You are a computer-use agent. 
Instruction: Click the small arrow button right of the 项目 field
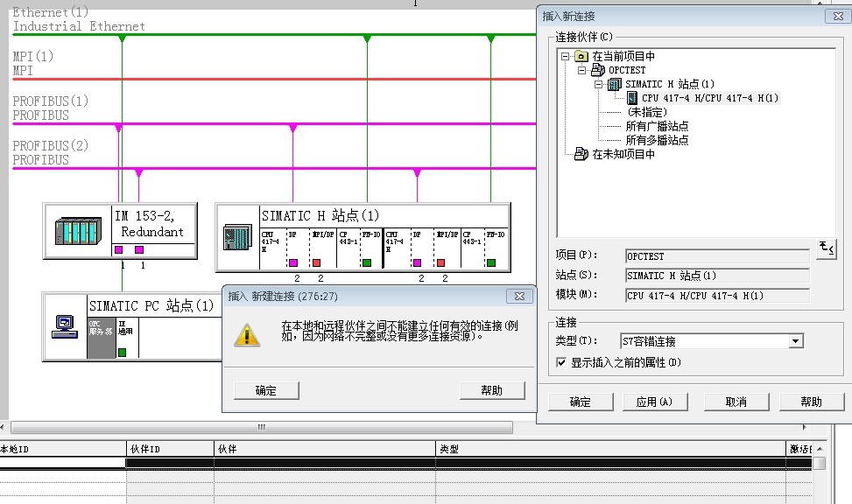tap(826, 249)
